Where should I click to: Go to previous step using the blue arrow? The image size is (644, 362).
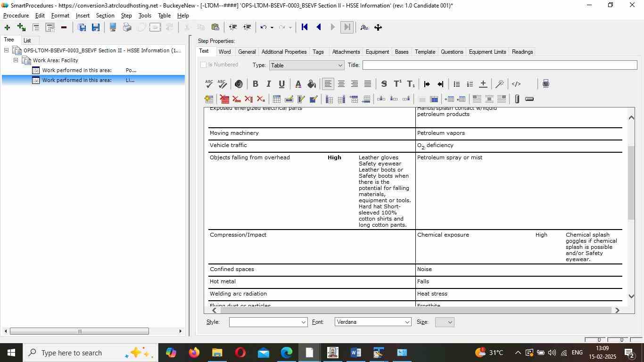tap(319, 27)
